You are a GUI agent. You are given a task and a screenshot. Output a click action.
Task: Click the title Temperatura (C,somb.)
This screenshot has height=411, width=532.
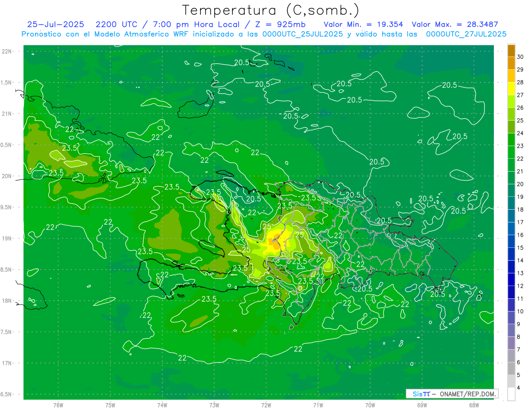(271, 11)
